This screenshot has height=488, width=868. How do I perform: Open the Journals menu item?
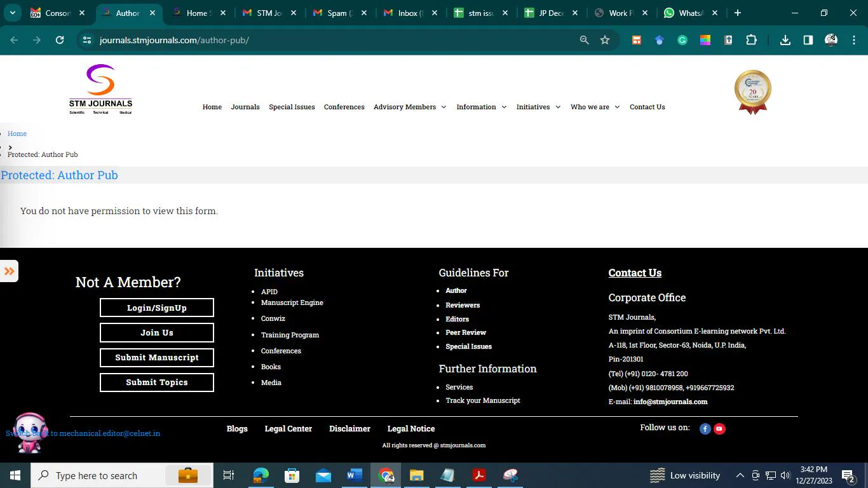(245, 107)
